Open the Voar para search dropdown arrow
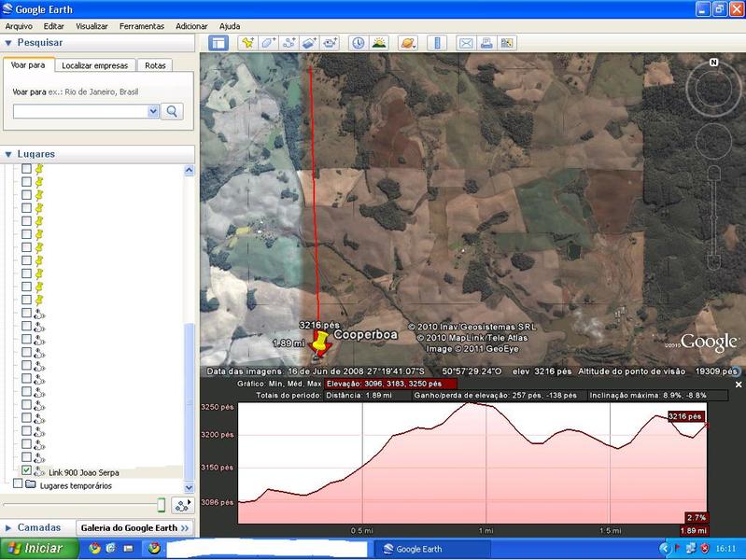Screen dimensions: 746x560 [153, 111]
